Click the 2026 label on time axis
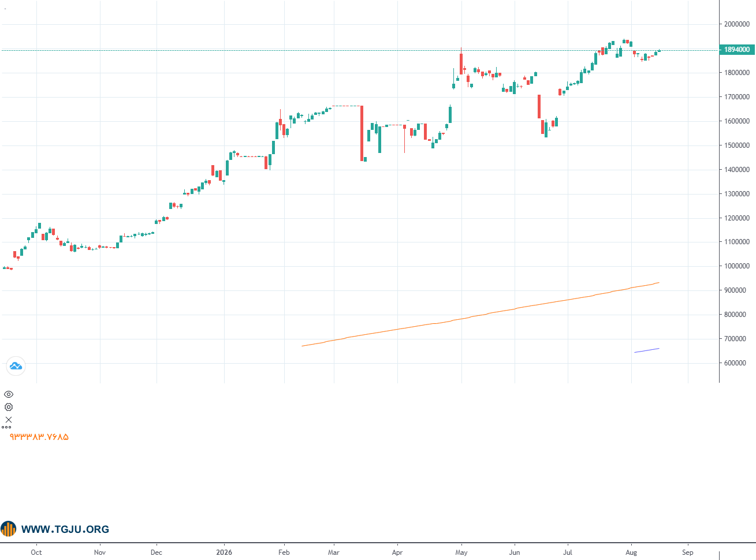 (224, 552)
